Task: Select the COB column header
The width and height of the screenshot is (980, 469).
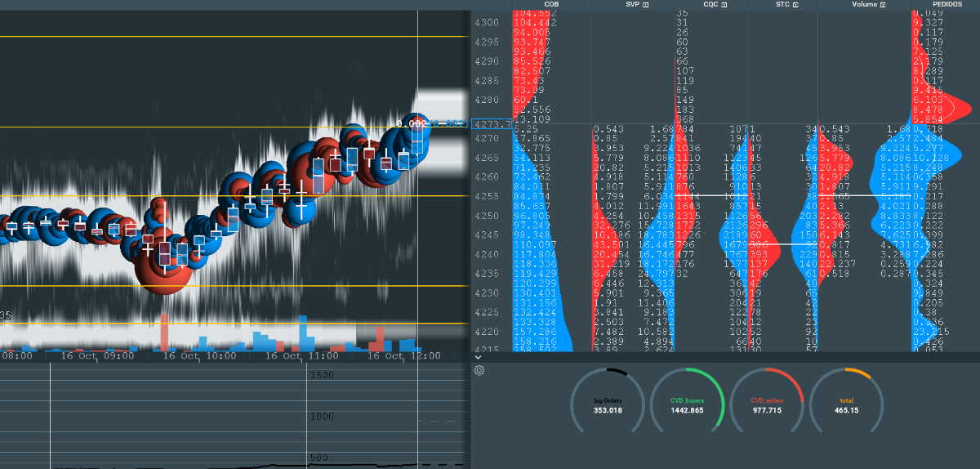Action: point(551,5)
